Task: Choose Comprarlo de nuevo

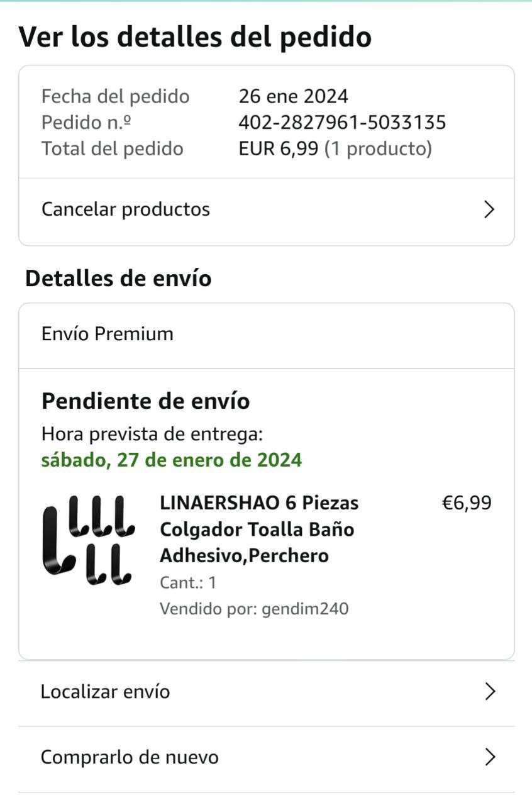Action: (x=130, y=757)
